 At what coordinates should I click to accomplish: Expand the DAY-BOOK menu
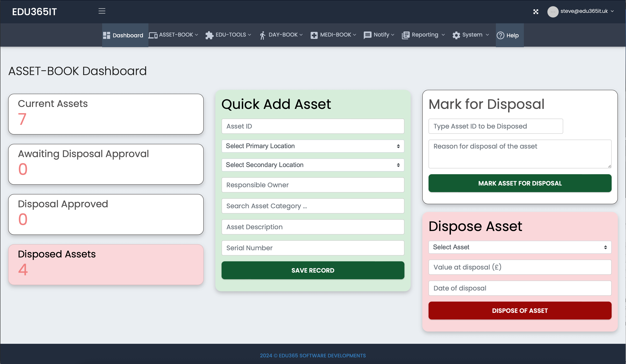tap(281, 35)
